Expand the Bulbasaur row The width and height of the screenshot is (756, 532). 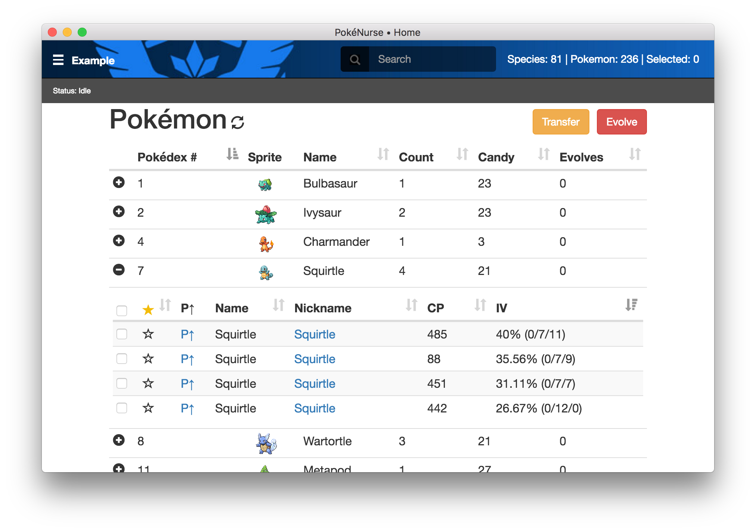point(119,182)
